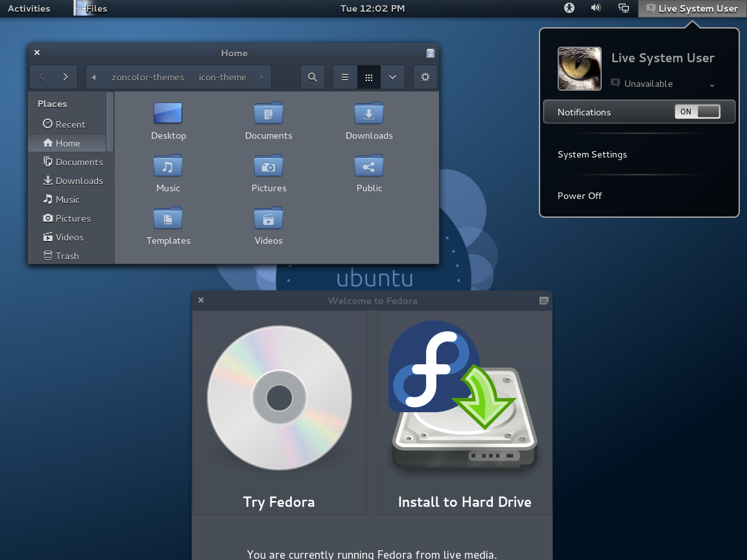Viewport: 747px width, 560px height.
Task: Open the Music folder icon in Home
Action: (x=168, y=166)
